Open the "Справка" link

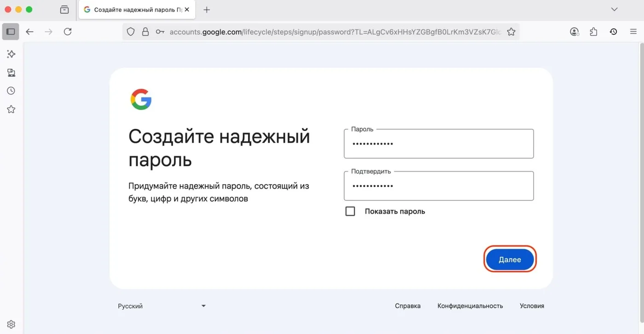coord(408,306)
